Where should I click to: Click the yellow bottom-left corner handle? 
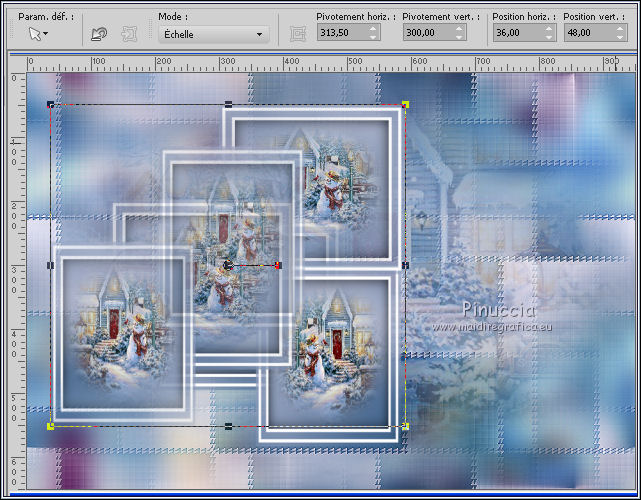click(x=51, y=426)
